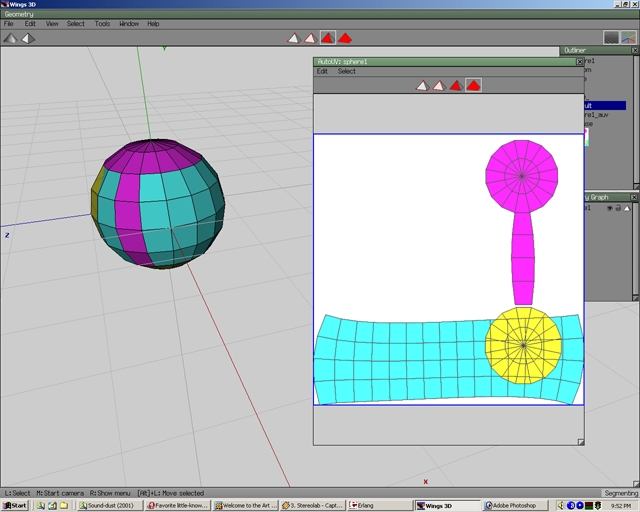Toggle sphere wireframe triangle in Geometry Graph

click(x=627, y=208)
